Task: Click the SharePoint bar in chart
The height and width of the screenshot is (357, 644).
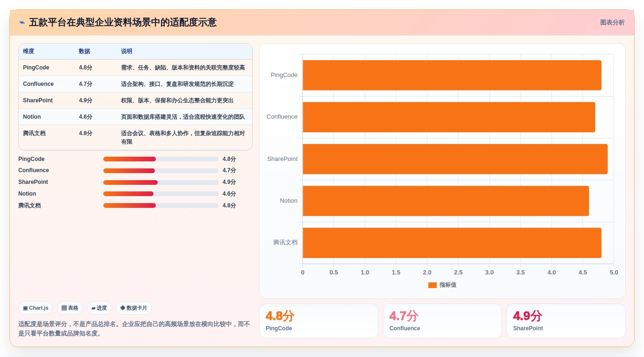Action: point(455,159)
